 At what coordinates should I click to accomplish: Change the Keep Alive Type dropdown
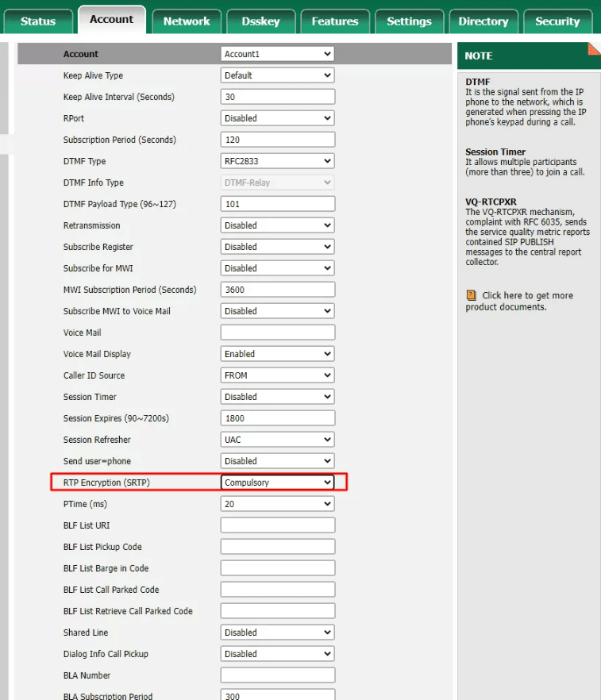(x=277, y=75)
